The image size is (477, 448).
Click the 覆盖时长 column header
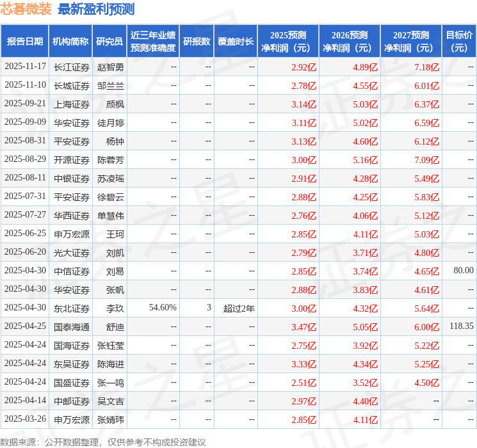pyautogui.click(x=236, y=42)
